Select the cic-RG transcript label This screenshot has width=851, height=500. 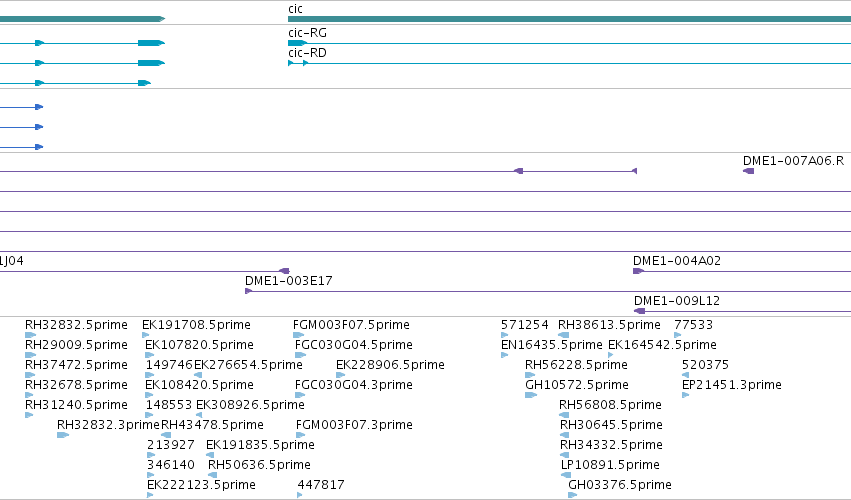[307, 33]
